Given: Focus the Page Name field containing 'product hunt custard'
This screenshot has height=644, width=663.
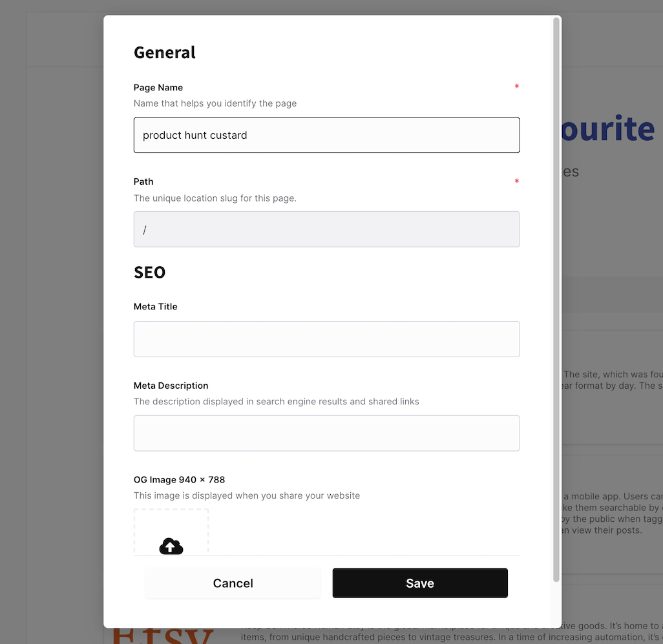Looking at the screenshot, I should pos(326,135).
